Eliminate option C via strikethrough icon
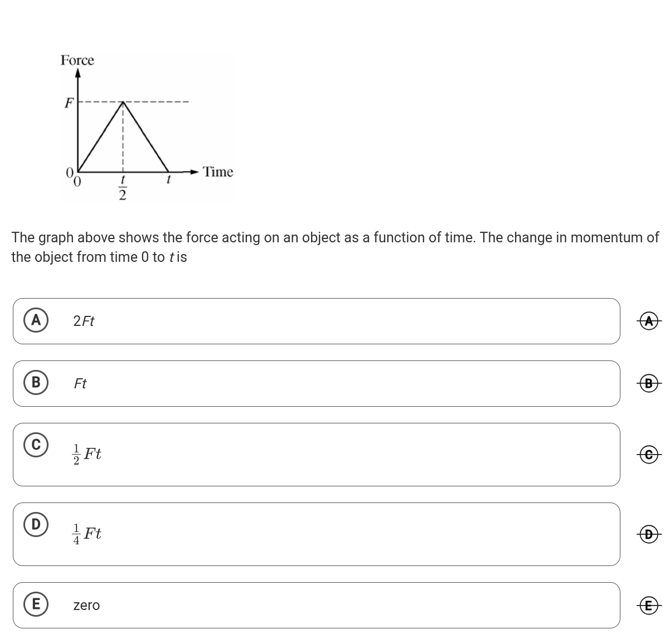Screen dimensions: 670x644 click(648, 455)
